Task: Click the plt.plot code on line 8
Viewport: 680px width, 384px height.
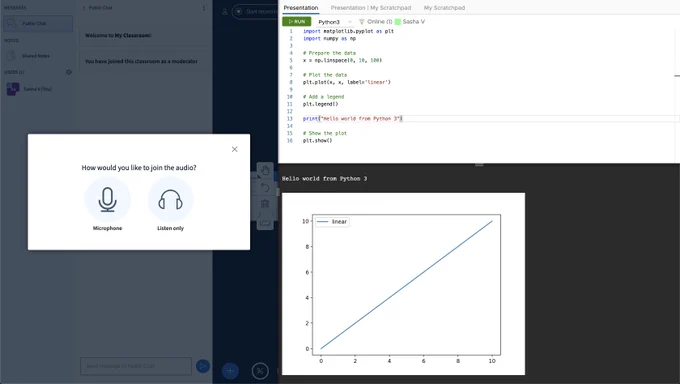Action: point(347,82)
